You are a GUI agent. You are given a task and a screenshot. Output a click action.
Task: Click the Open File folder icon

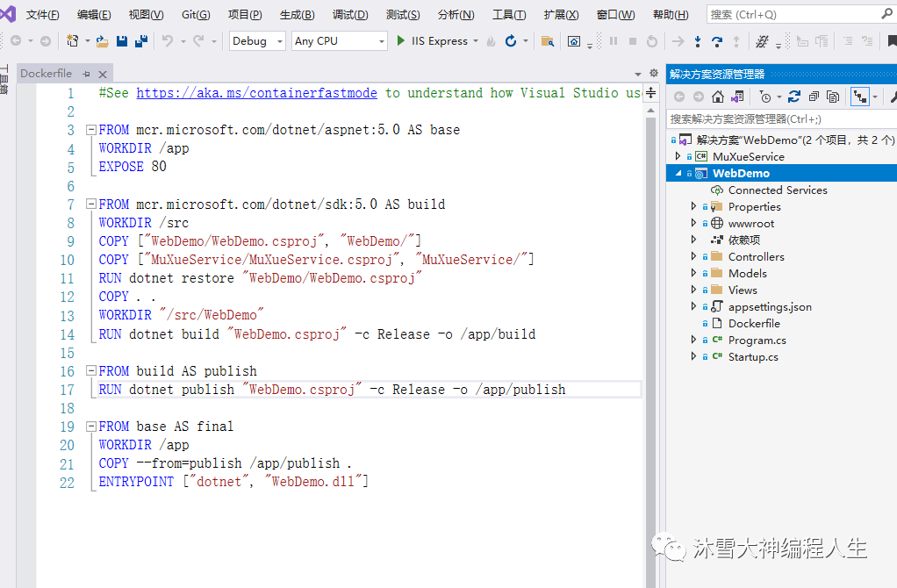[x=102, y=41]
